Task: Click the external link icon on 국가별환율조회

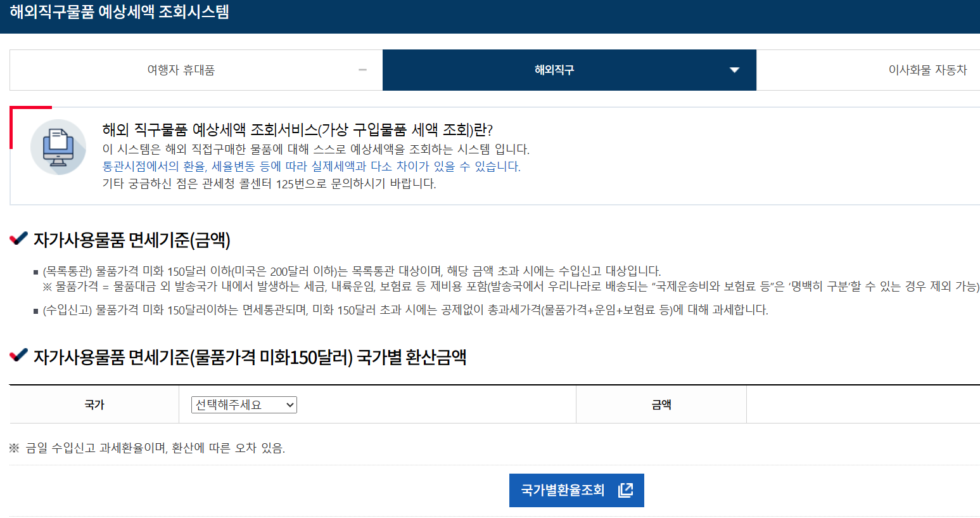Action: 625,490
